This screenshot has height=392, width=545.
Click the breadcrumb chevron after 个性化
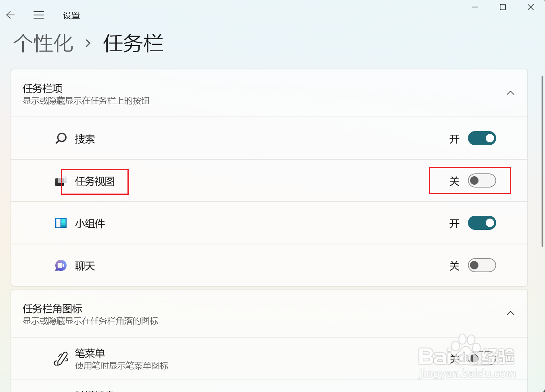point(88,43)
